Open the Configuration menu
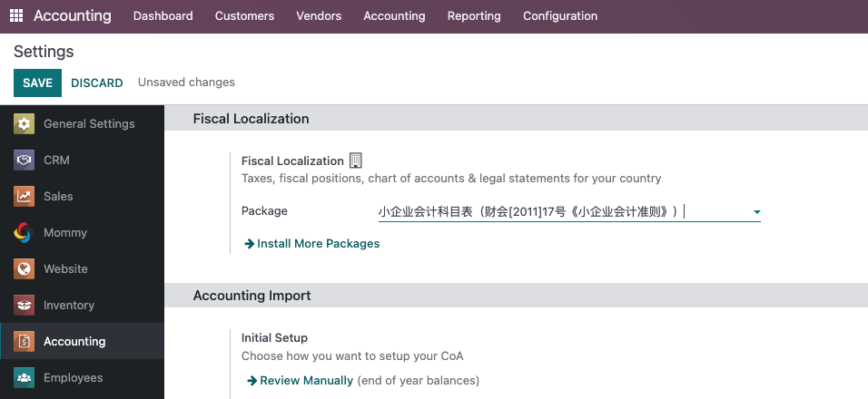This screenshot has width=868, height=399. 560,16
